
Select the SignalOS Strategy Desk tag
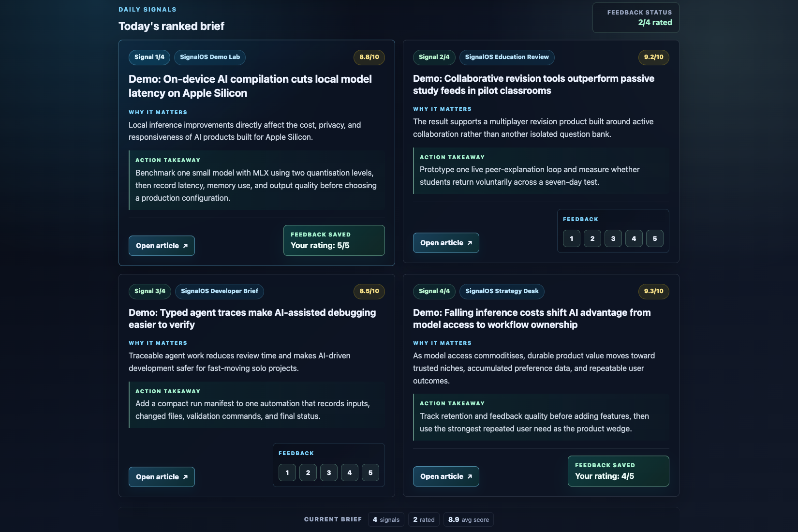tap(502, 291)
